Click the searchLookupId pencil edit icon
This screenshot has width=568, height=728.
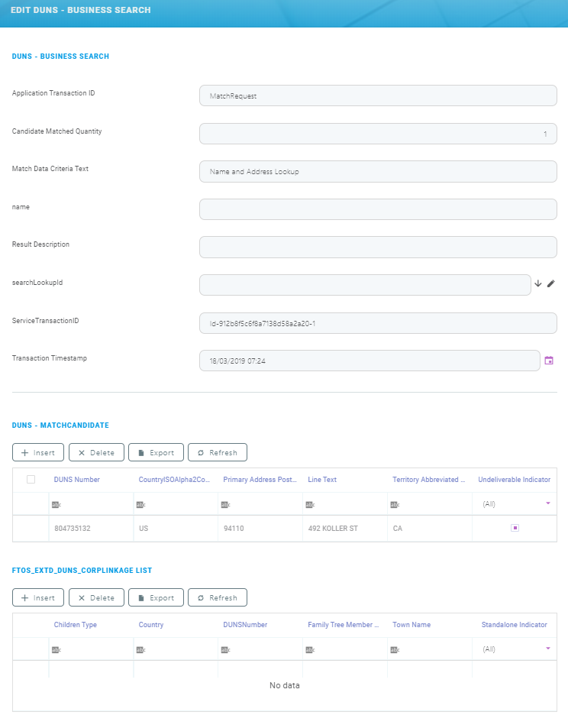coord(551,283)
